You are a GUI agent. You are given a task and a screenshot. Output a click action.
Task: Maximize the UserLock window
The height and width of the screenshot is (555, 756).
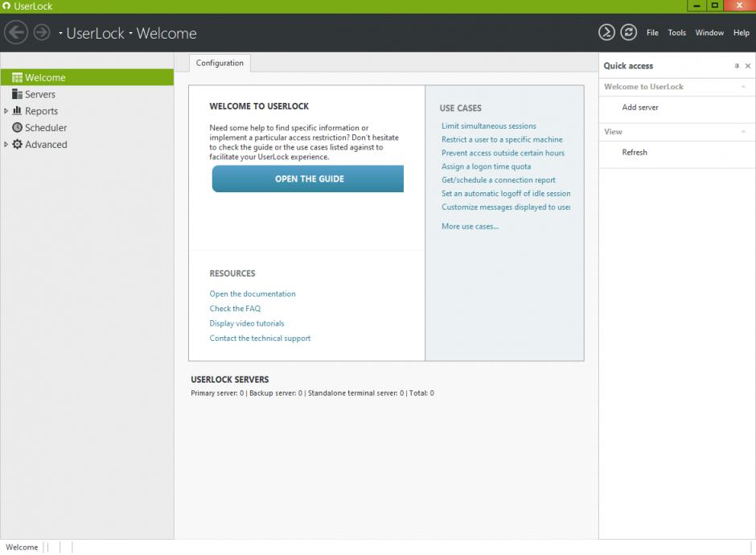pos(715,6)
